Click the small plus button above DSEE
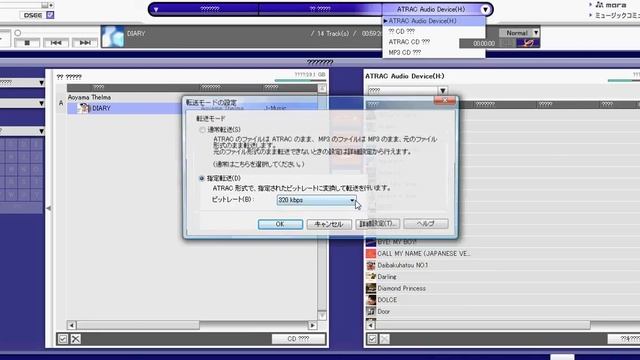 (51, 5)
